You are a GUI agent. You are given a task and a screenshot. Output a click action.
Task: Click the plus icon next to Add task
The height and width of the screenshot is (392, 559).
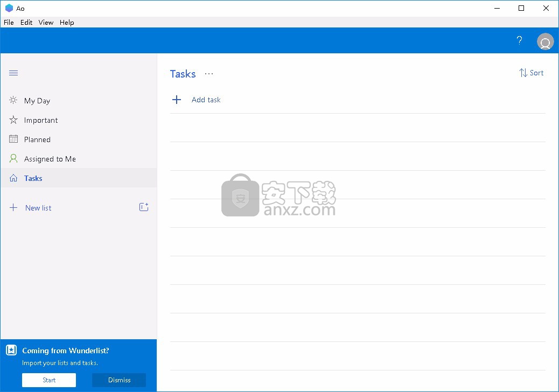(177, 100)
